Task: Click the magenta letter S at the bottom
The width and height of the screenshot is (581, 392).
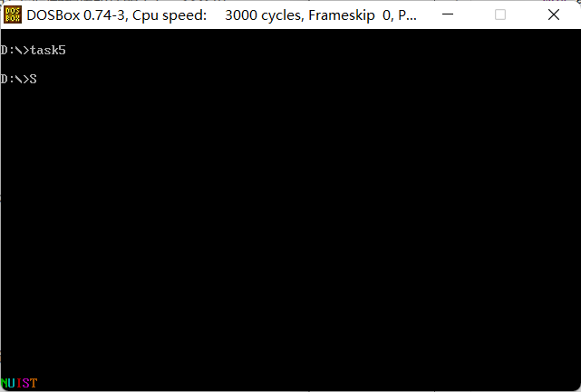Action: click(26, 383)
